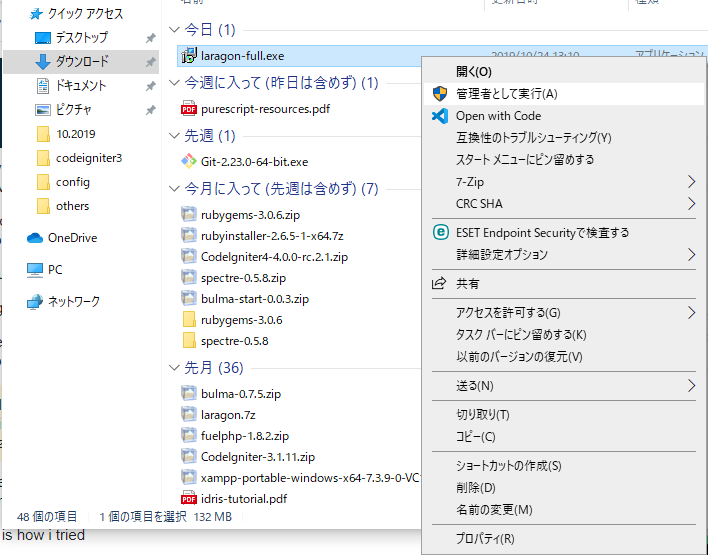This screenshot has width=708, height=555.
Task: Click the PC monitor icon in sidebar
Action: 35,270
